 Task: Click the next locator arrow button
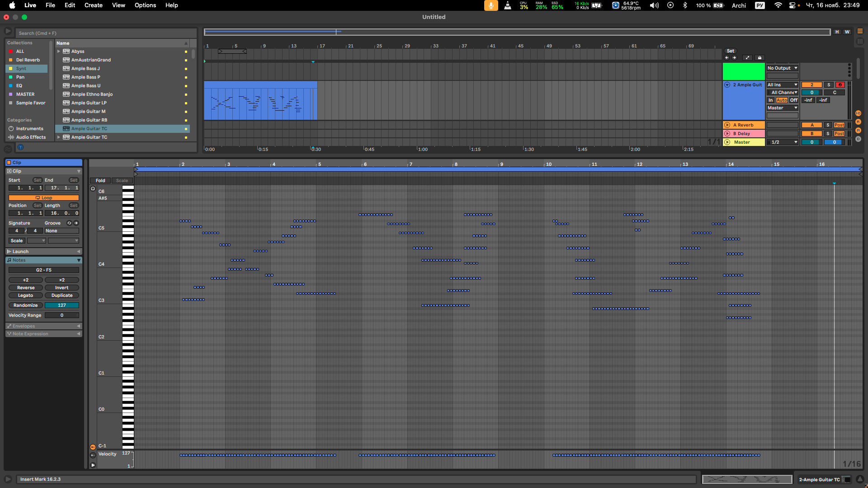point(734,58)
